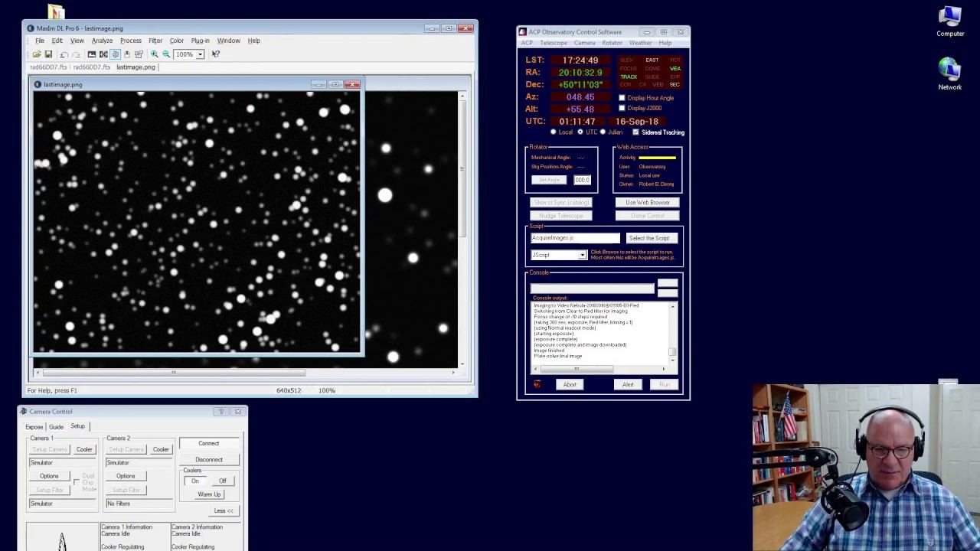Click the rotator angle 000.0 field

click(x=582, y=180)
